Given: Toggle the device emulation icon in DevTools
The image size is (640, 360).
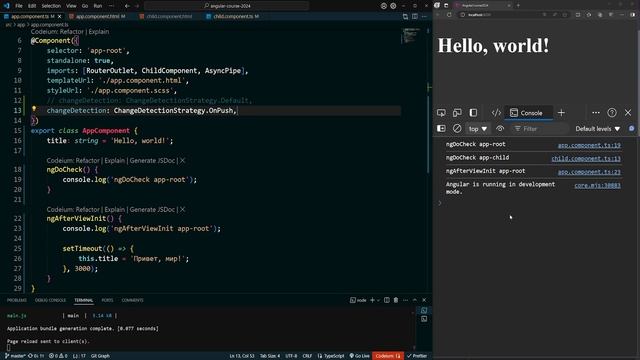Looking at the screenshot, I should (x=457, y=113).
